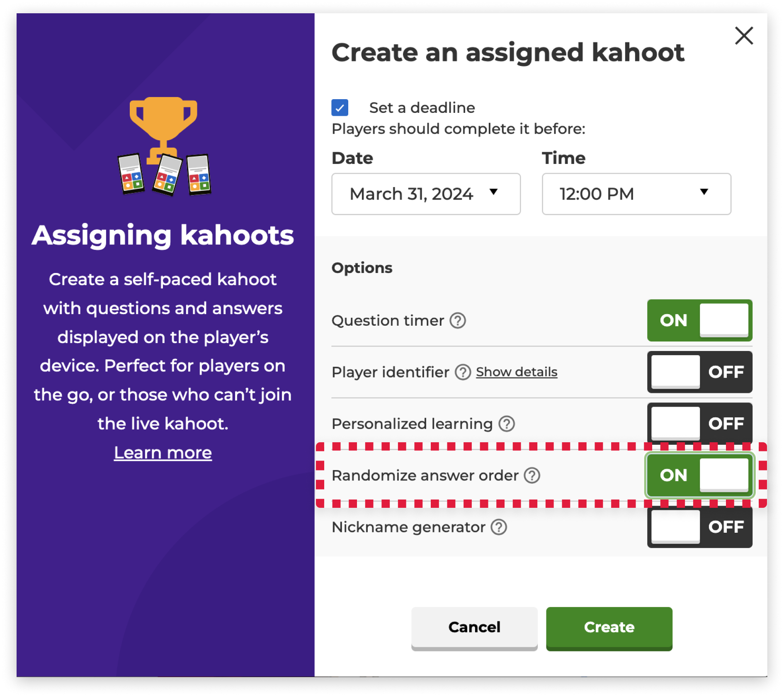Turn off the Question timer toggle
Screen dimensions: 784x697
point(699,321)
